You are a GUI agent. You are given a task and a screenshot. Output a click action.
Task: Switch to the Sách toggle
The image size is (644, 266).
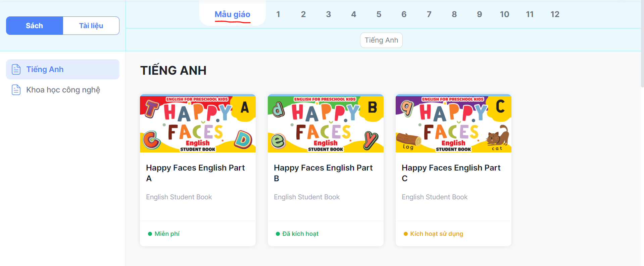tap(35, 26)
